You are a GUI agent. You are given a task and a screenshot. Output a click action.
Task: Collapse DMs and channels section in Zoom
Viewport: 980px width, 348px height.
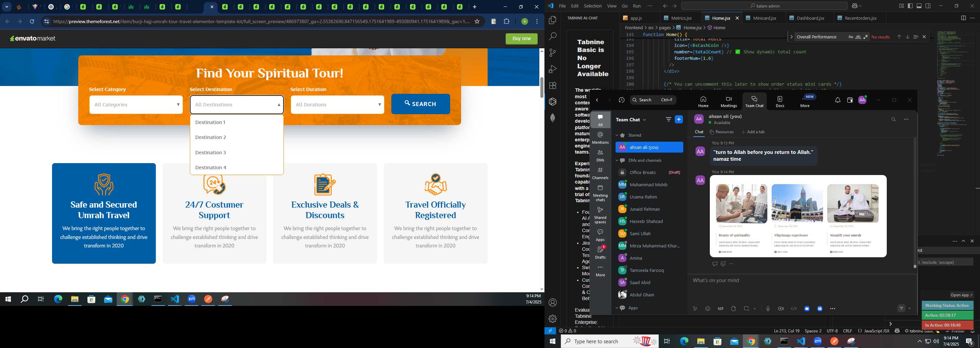pyautogui.click(x=617, y=161)
